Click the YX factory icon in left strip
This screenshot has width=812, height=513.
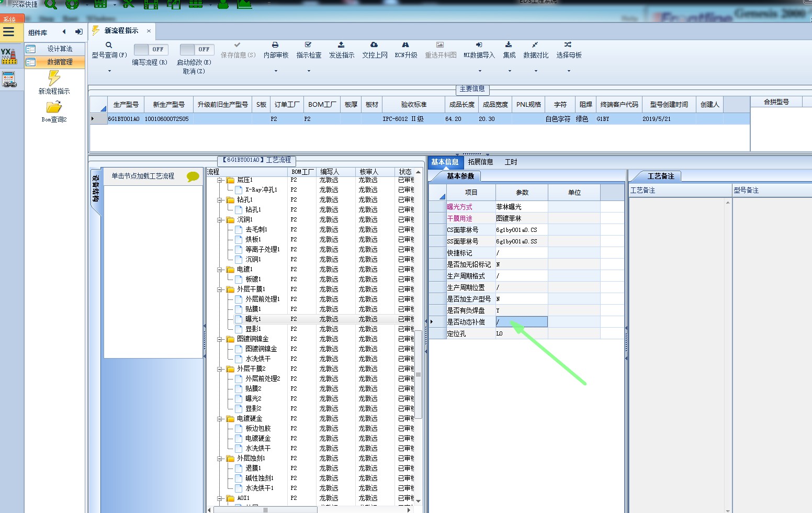pos(9,56)
